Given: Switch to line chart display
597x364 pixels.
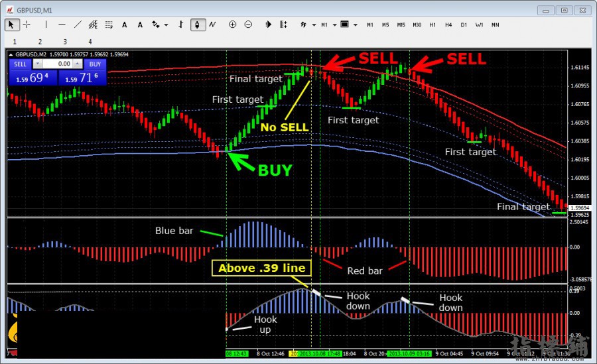Looking at the screenshot, I should pos(212,25).
